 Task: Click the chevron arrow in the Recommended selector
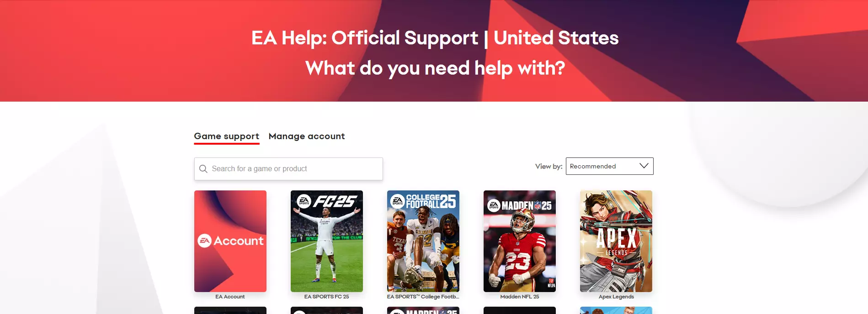tap(644, 166)
